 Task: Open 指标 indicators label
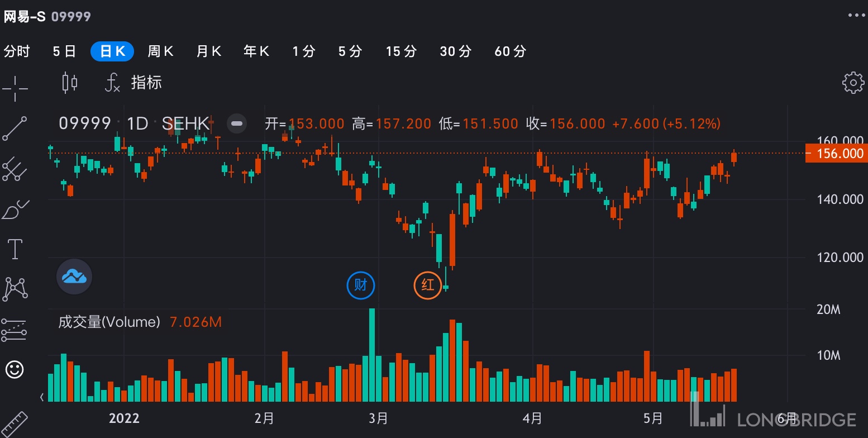(146, 83)
